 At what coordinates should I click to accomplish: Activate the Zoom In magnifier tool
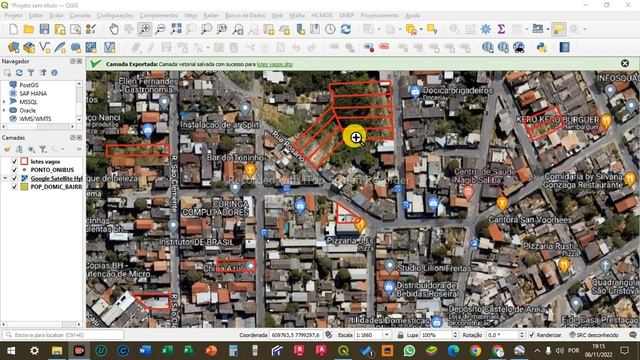145,29
